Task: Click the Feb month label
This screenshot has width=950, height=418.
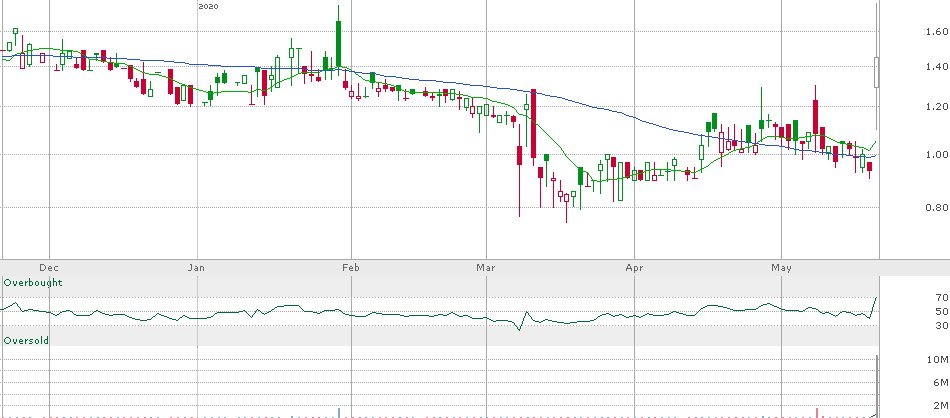Action: (350, 268)
